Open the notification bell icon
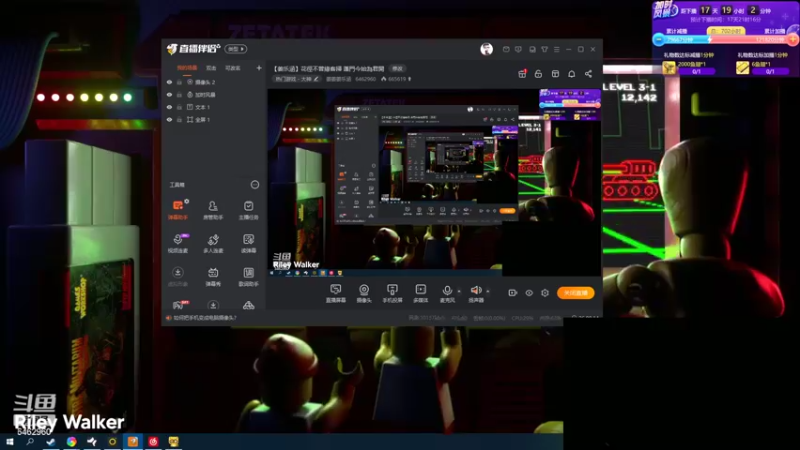 (571, 74)
